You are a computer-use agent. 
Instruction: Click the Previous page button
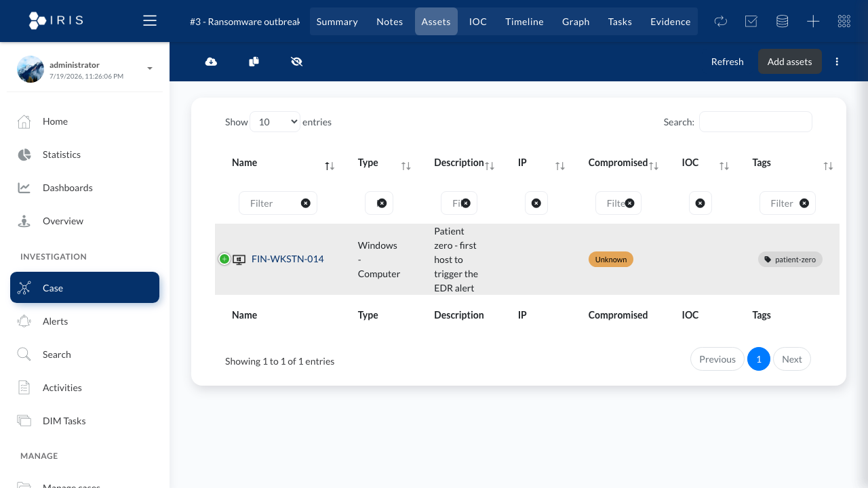(717, 359)
